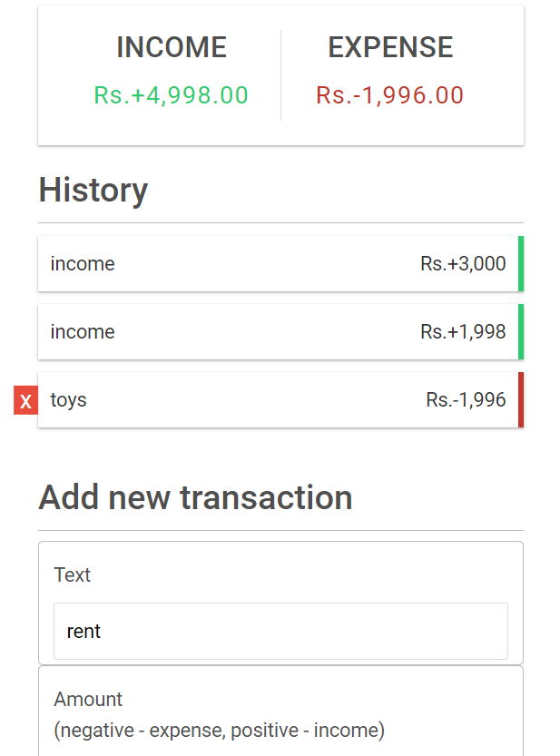Select the EXPENSE summary label

389,47
